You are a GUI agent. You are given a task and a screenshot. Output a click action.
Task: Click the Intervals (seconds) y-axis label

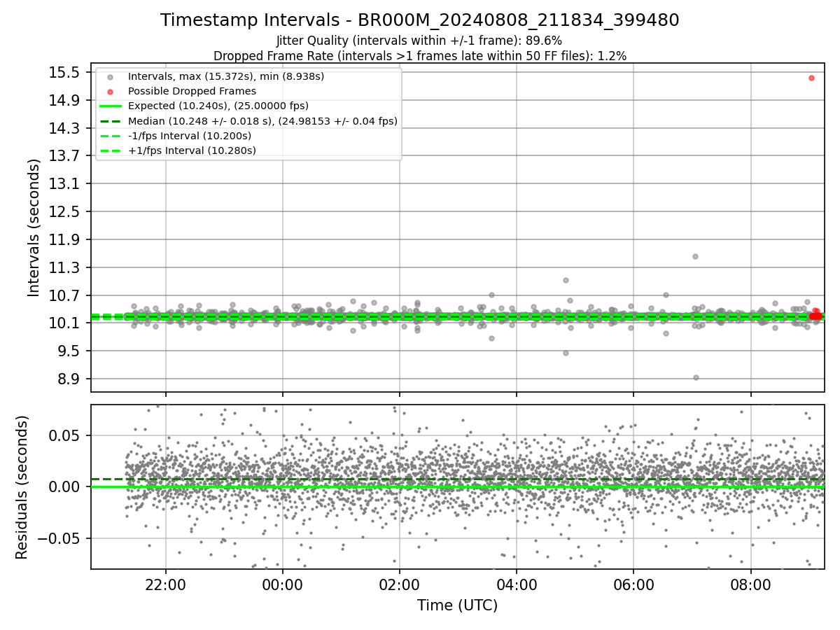(34, 227)
